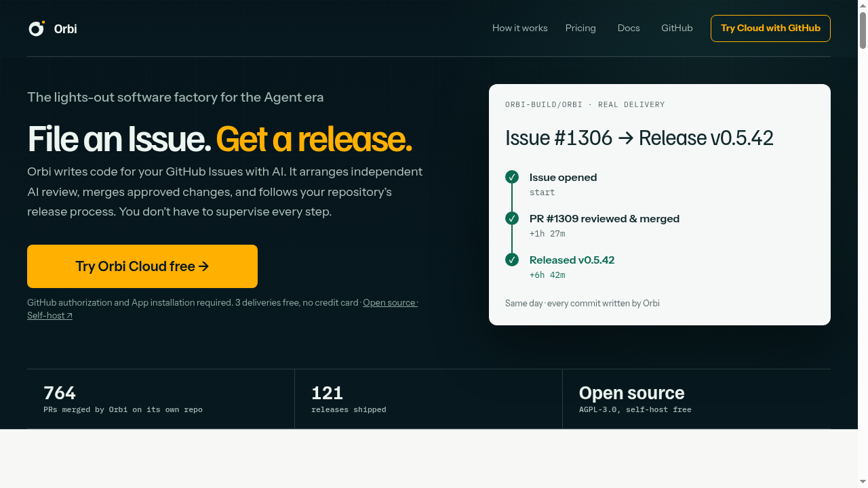Viewport: 868px width, 488px height.
Task: Click the Released v0.5.42 checkmark icon
Action: click(x=512, y=260)
